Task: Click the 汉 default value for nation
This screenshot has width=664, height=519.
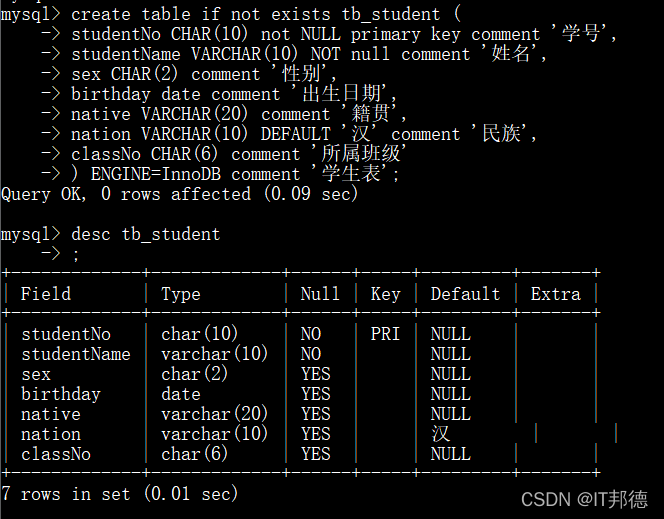Action: (x=440, y=433)
